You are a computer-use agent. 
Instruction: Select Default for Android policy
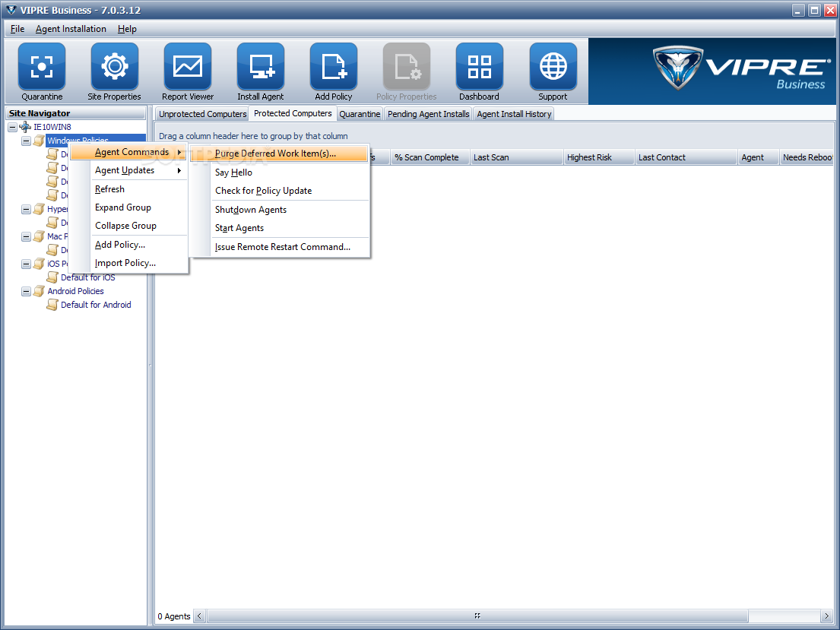(x=96, y=304)
